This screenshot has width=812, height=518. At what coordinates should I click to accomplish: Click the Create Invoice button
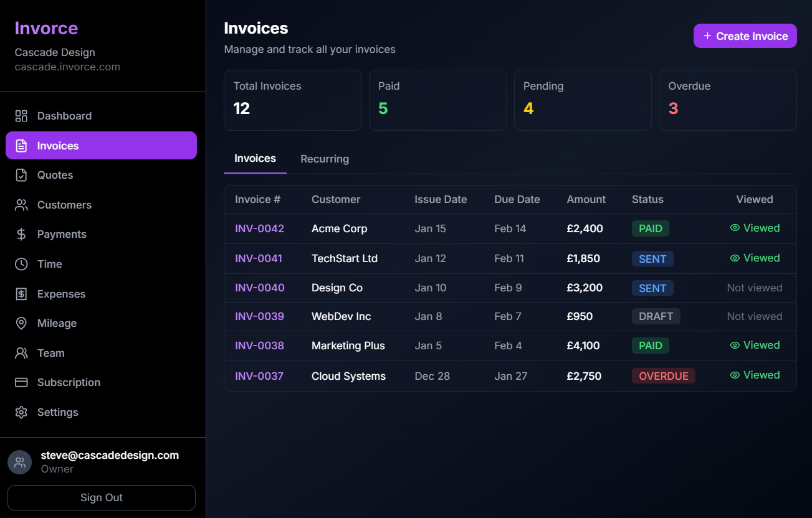[745, 35]
